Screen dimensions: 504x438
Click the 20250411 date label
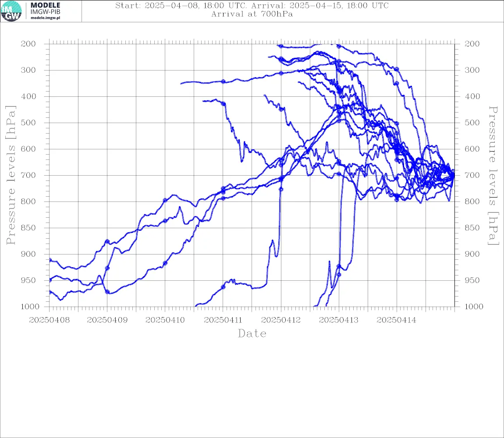[223, 320]
